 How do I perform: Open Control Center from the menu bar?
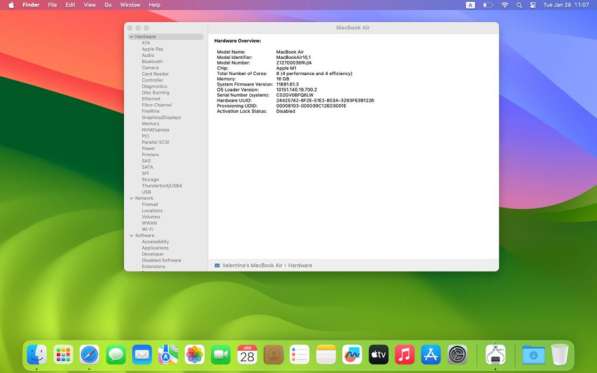point(533,5)
